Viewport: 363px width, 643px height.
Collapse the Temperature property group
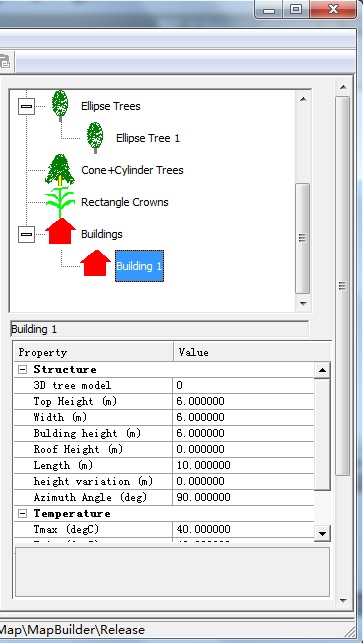point(23,513)
